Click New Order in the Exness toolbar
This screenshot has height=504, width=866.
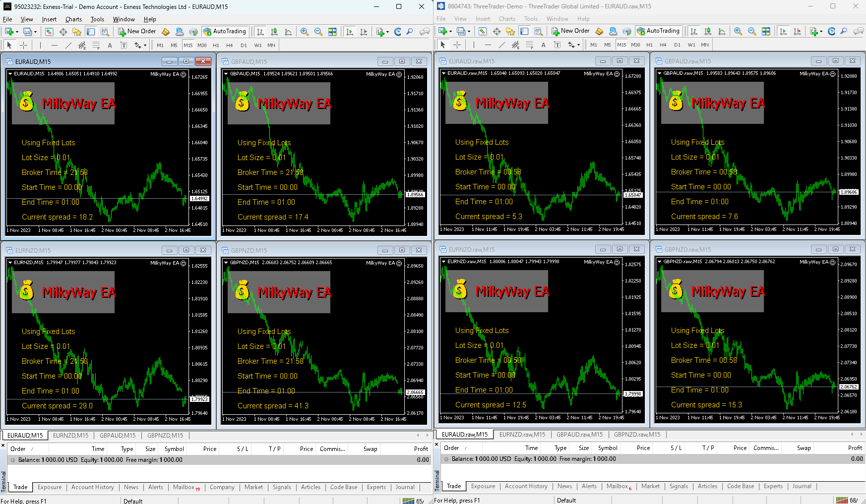137,31
